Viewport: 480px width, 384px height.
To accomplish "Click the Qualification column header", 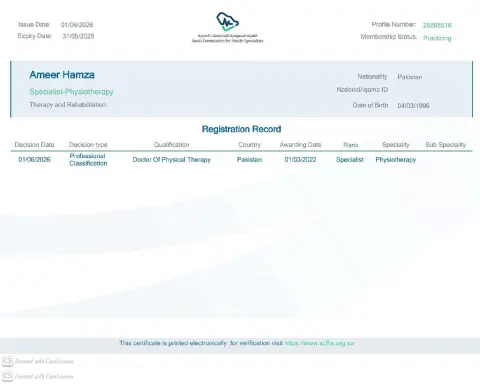I will [x=171, y=145].
